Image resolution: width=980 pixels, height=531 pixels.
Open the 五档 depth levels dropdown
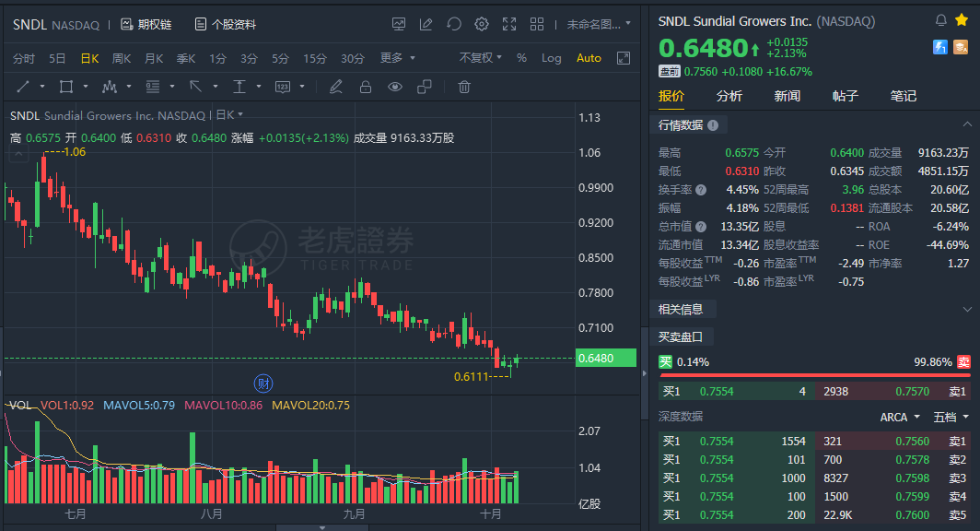pos(951,418)
